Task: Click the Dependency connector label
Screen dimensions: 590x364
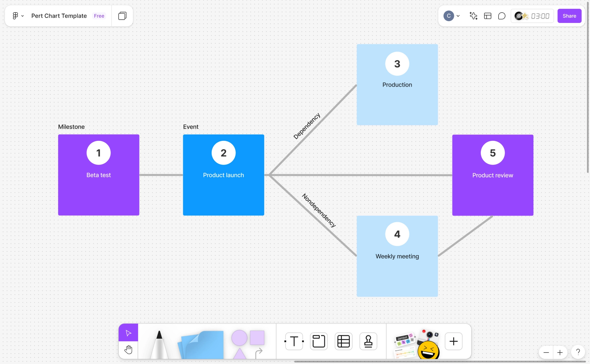Action: (307, 126)
